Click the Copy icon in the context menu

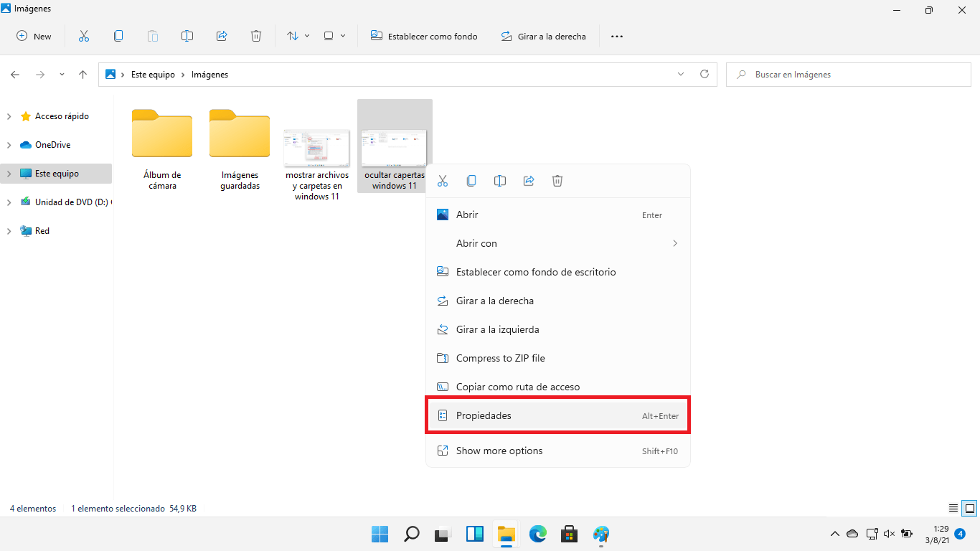coord(471,181)
